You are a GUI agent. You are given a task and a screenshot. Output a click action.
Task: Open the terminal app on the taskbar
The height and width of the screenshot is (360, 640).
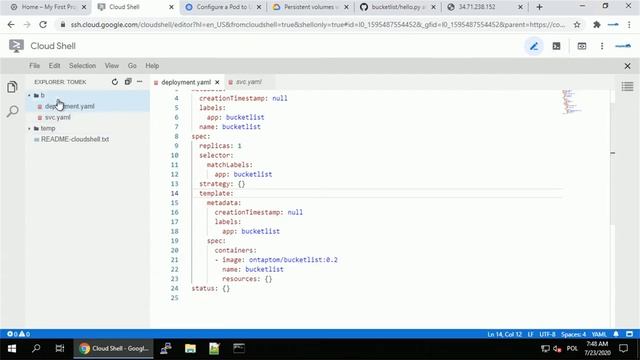point(239,348)
